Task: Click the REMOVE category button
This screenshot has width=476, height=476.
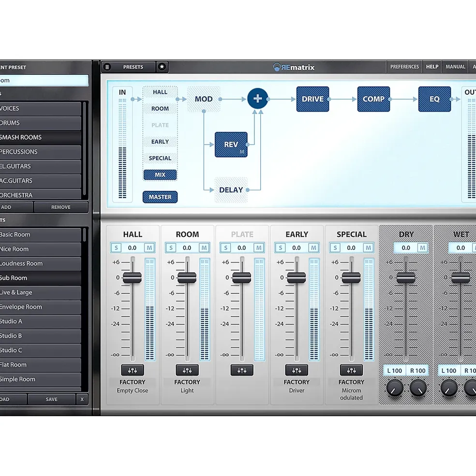Action: 61,207
